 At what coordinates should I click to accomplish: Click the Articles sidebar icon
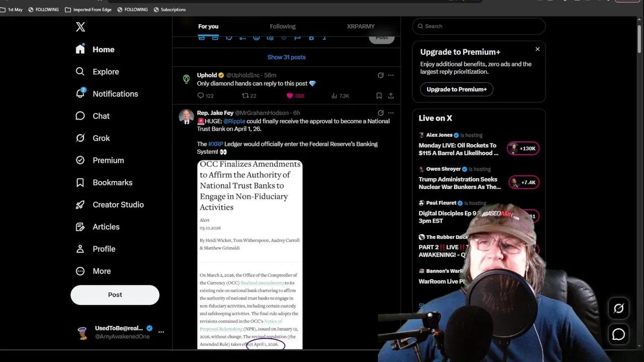point(80,227)
